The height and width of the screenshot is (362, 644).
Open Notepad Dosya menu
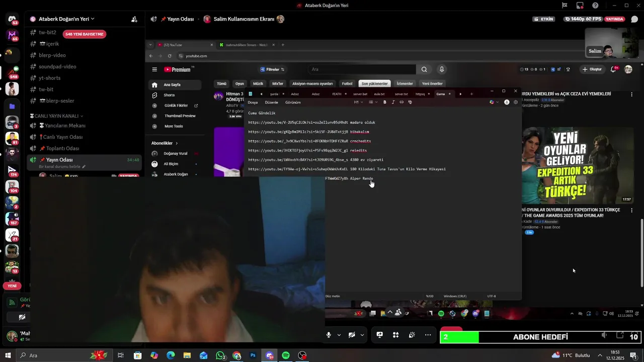253,102
